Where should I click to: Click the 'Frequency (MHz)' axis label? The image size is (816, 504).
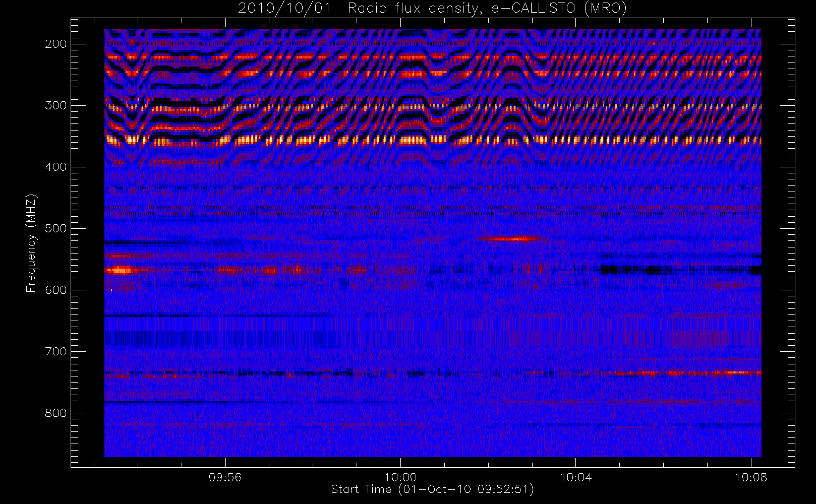point(31,243)
